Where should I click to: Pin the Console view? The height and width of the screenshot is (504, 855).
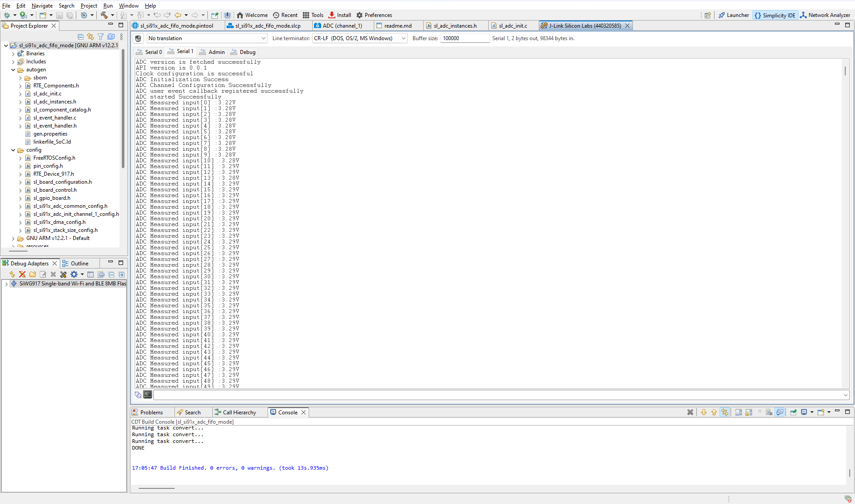(x=793, y=412)
